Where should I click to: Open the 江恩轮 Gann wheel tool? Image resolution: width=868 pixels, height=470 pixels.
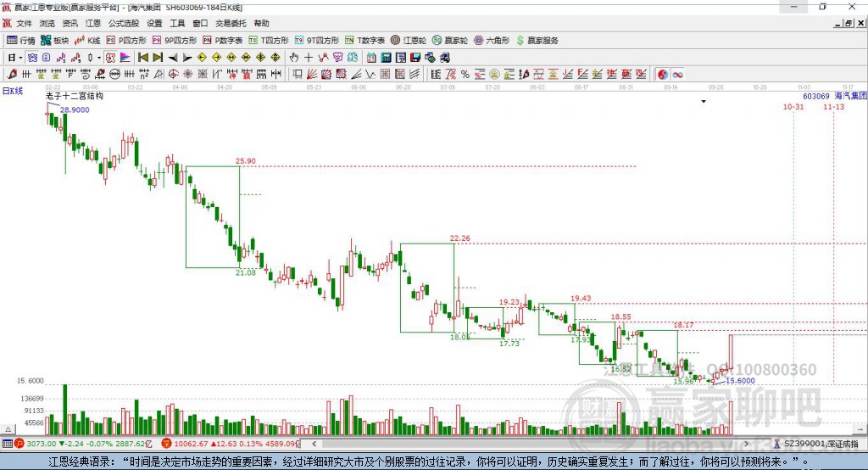click(x=409, y=41)
